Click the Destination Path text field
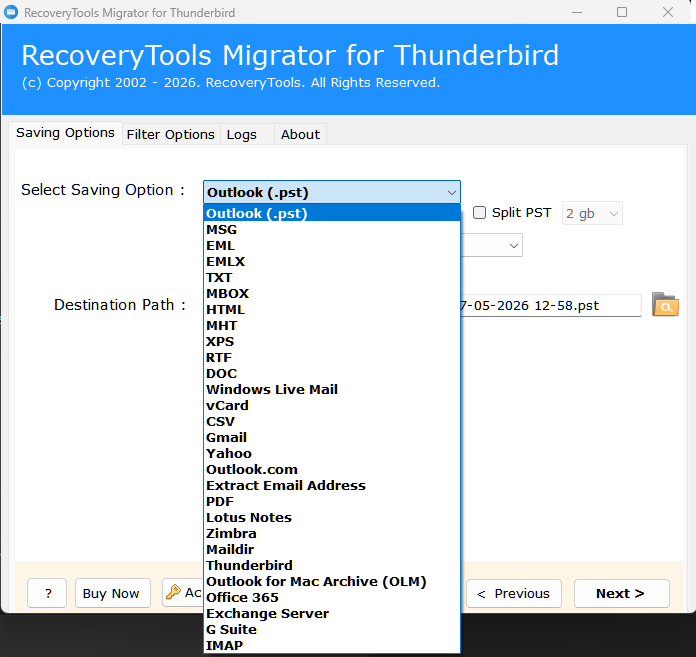The height and width of the screenshot is (657, 696). 550,305
